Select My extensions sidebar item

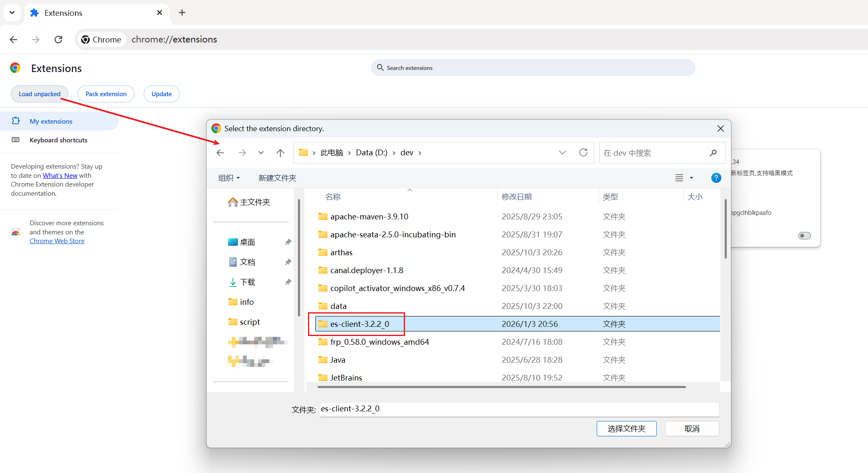coord(51,121)
